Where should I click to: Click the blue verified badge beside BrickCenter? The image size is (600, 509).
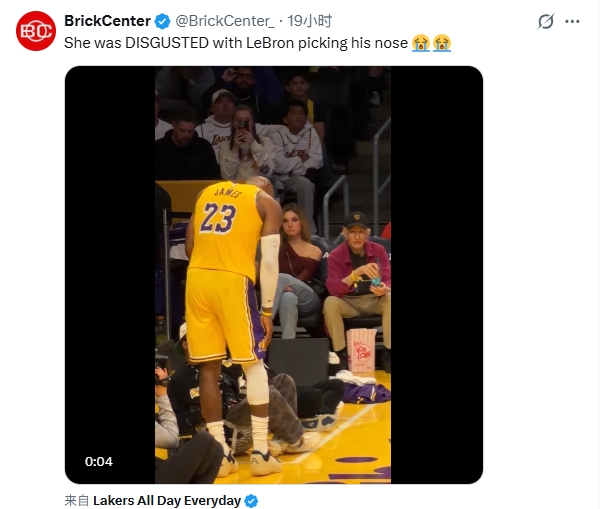pyautogui.click(x=162, y=20)
